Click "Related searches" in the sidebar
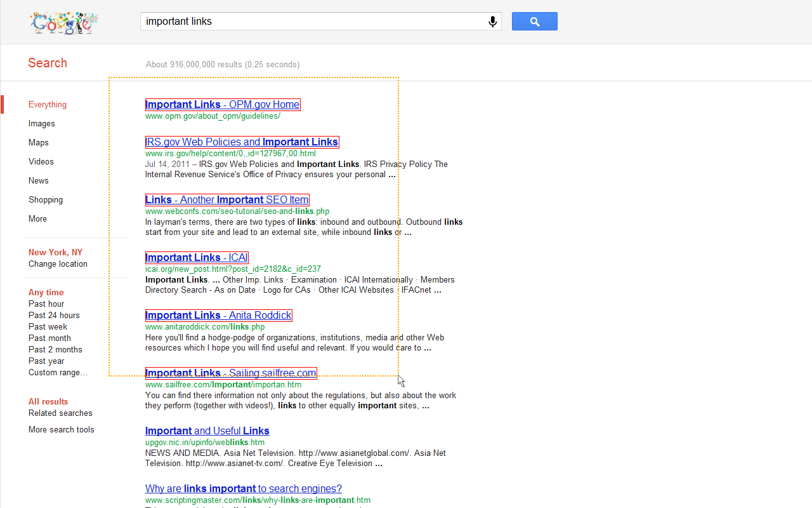This screenshot has width=812, height=508. [x=60, y=413]
